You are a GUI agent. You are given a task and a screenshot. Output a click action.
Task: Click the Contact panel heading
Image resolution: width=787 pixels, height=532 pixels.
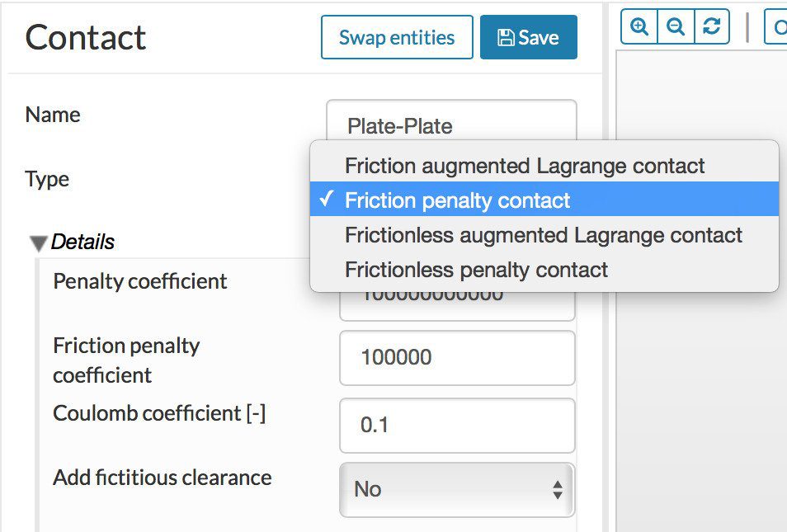coord(86,38)
